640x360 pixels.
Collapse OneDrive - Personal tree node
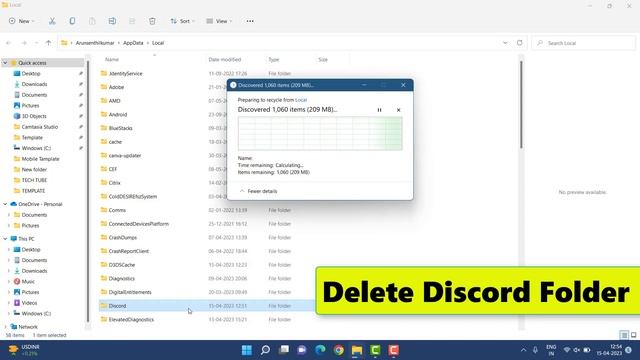[x=5, y=204]
